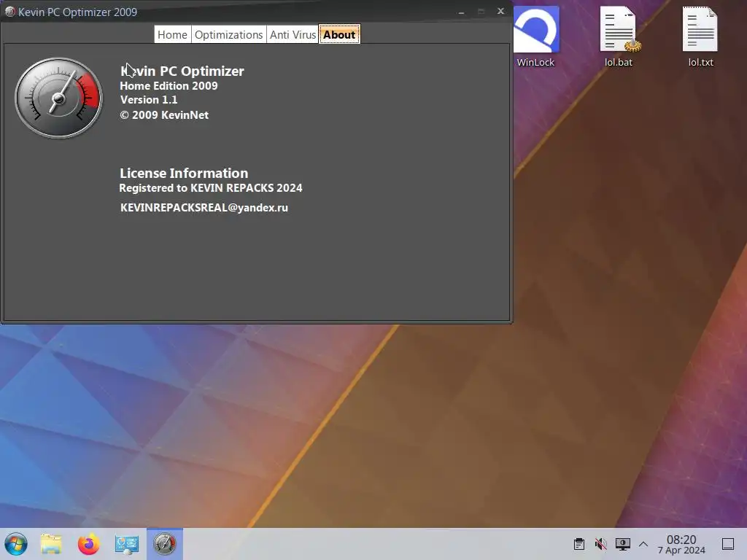The image size is (747, 560).
Task: Open the clipboard tray icon
Action: (x=578, y=544)
